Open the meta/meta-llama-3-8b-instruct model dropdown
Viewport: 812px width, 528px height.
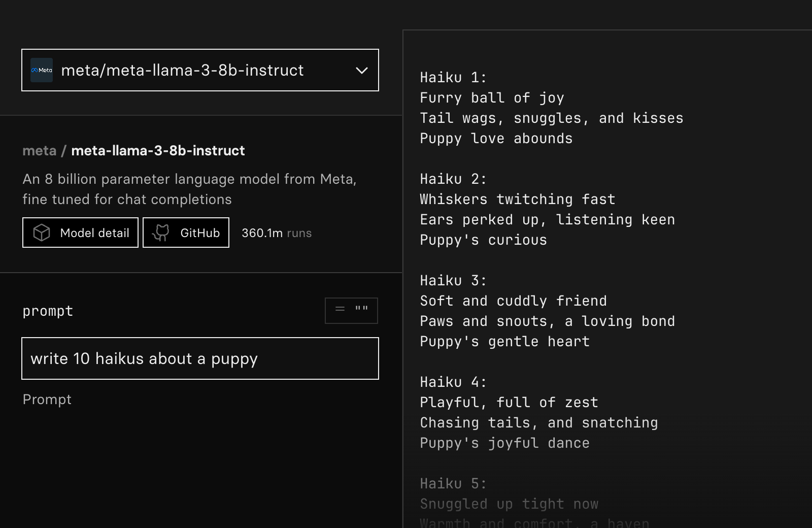coord(200,70)
